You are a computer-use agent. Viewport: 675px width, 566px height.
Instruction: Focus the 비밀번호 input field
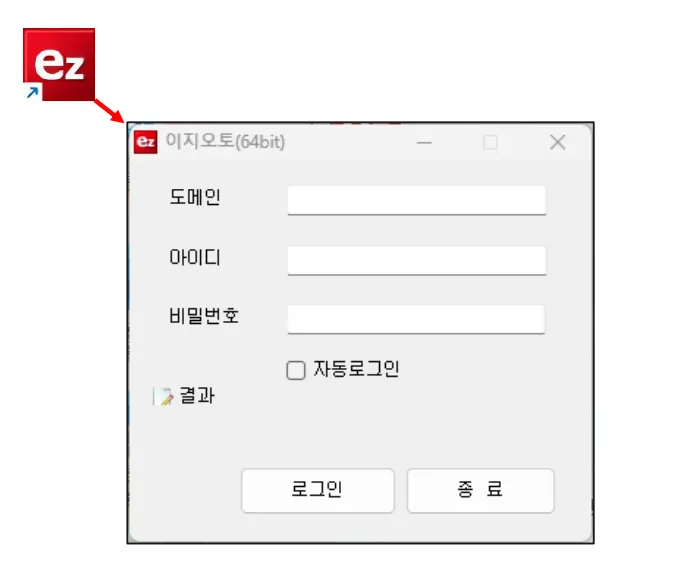point(416,319)
